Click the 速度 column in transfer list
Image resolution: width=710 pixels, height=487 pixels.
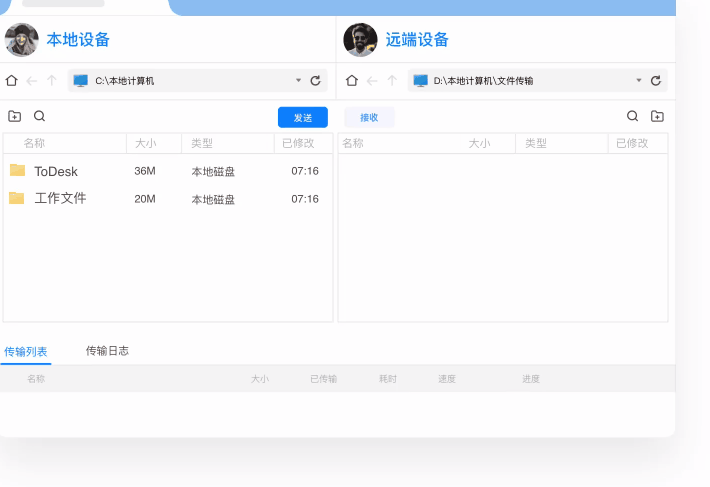447,379
